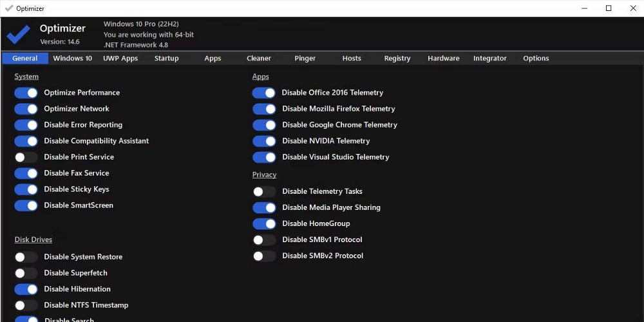Screen dimensions: 644x322
Task: Enable Disable SMBv1 Protocol toggle
Action: pyautogui.click(x=264, y=240)
